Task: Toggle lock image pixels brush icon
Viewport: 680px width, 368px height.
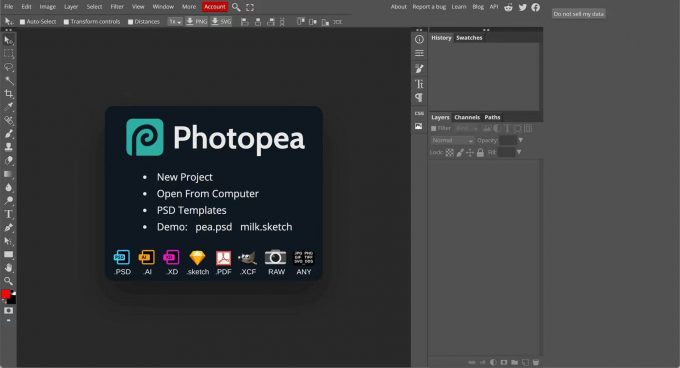Action: [460, 153]
